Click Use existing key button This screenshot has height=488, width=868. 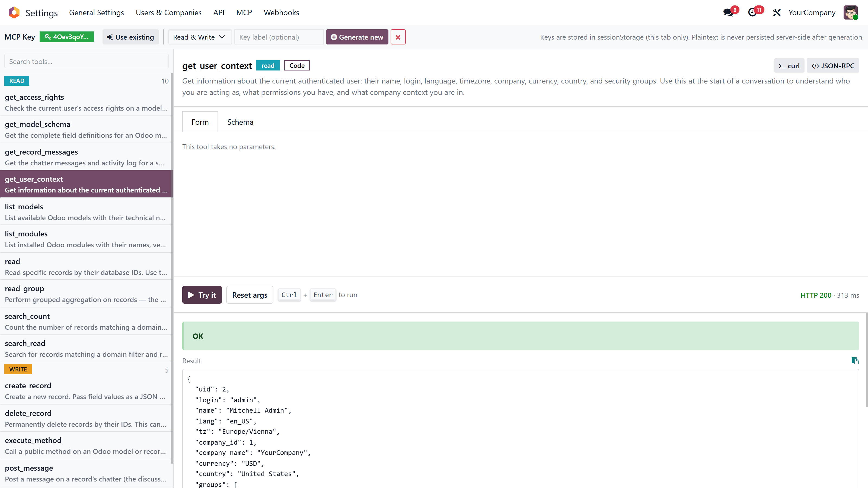click(x=131, y=37)
